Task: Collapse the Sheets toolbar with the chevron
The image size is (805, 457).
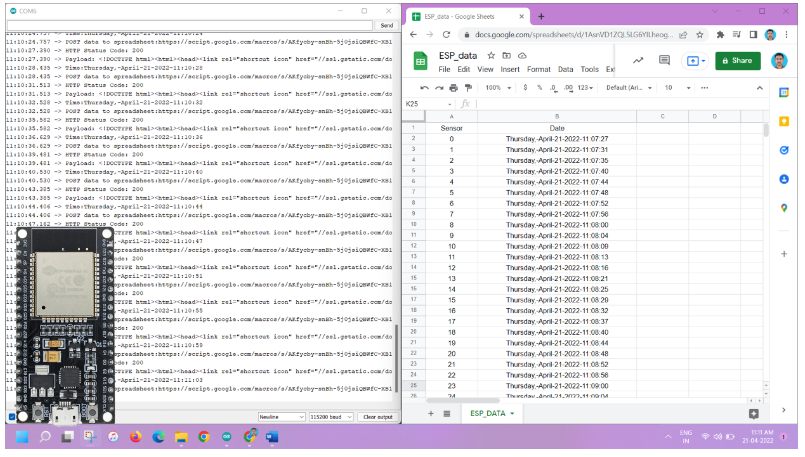Action: tap(758, 88)
